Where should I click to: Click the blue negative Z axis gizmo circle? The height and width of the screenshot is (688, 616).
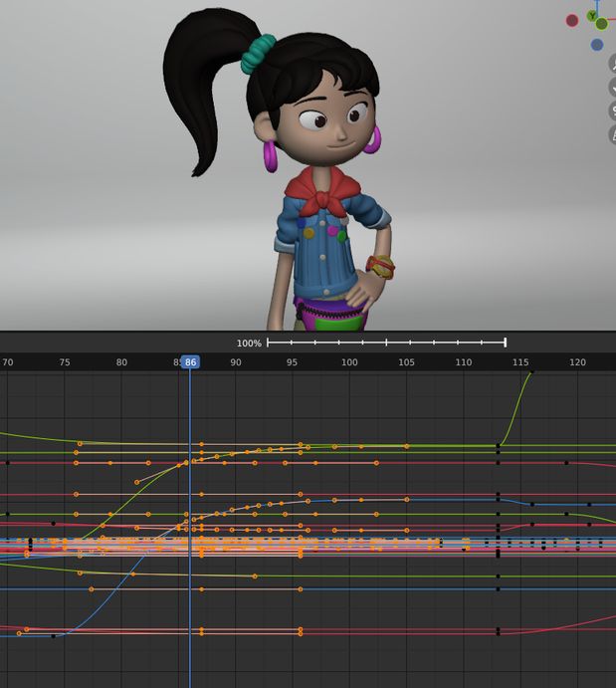(x=597, y=45)
